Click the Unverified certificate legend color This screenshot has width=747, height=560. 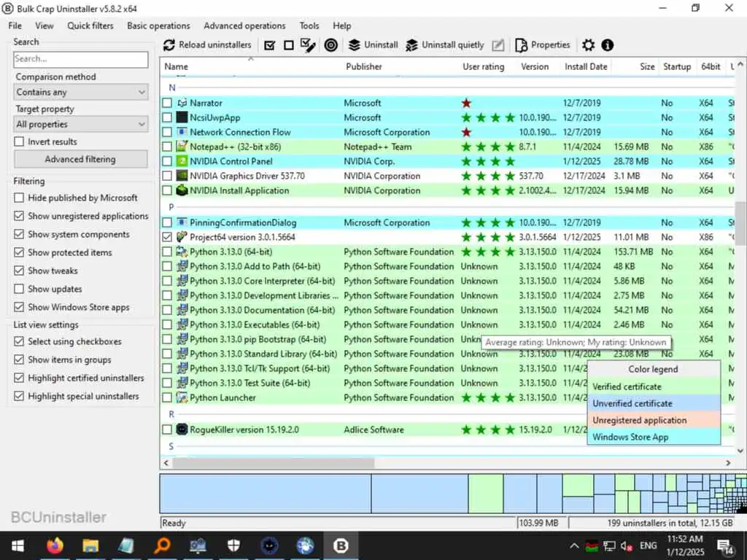click(654, 403)
